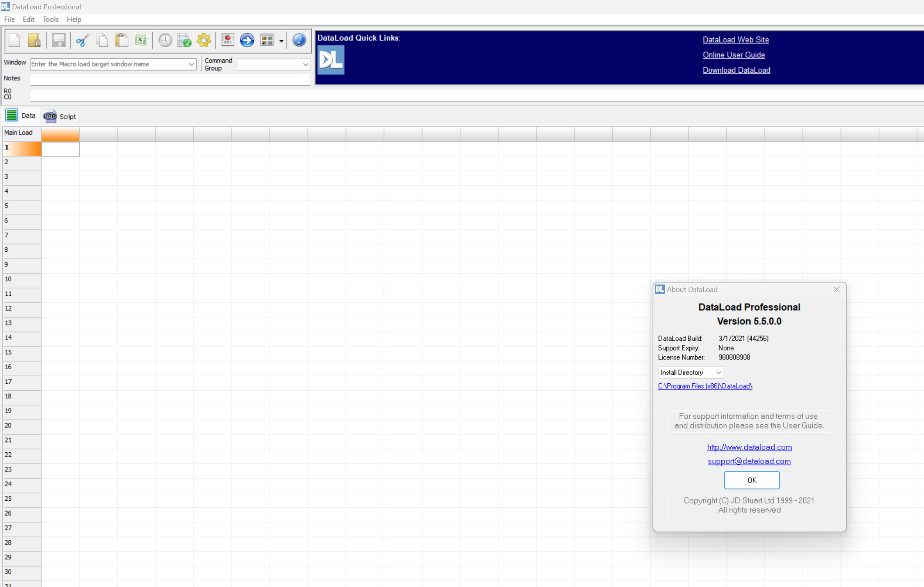Select the first cell in row 1
This screenshot has width=924, height=587.
[x=61, y=149]
